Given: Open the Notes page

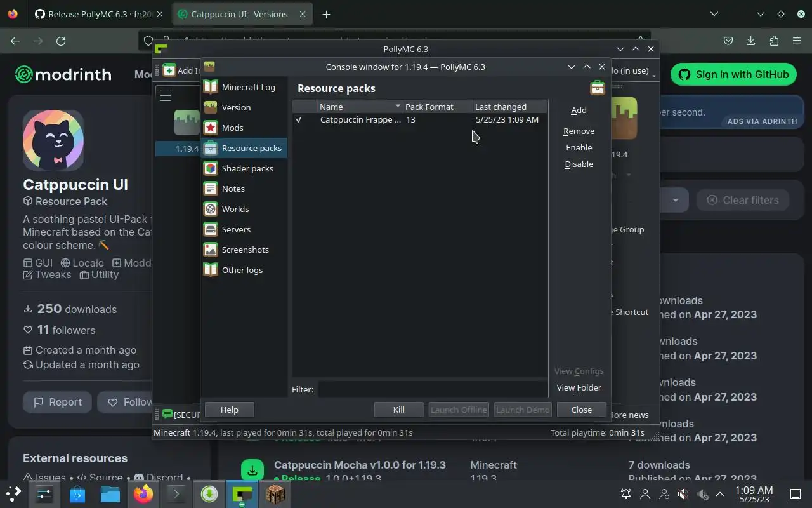Looking at the screenshot, I should pyautogui.click(x=244, y=189).
